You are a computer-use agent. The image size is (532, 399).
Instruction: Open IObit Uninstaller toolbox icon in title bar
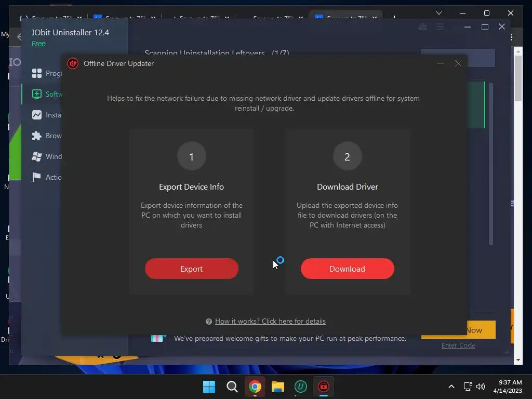422,27
